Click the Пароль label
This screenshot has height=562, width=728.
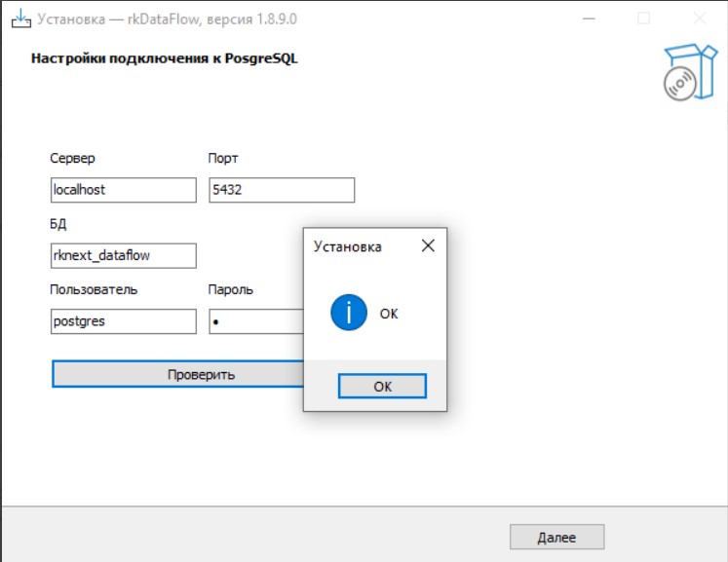tap(231, 289)
